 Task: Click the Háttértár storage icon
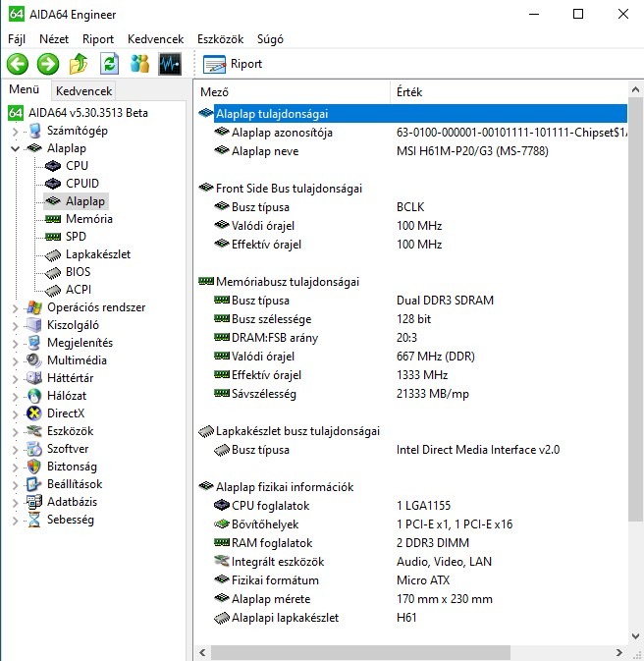[34, 378]
